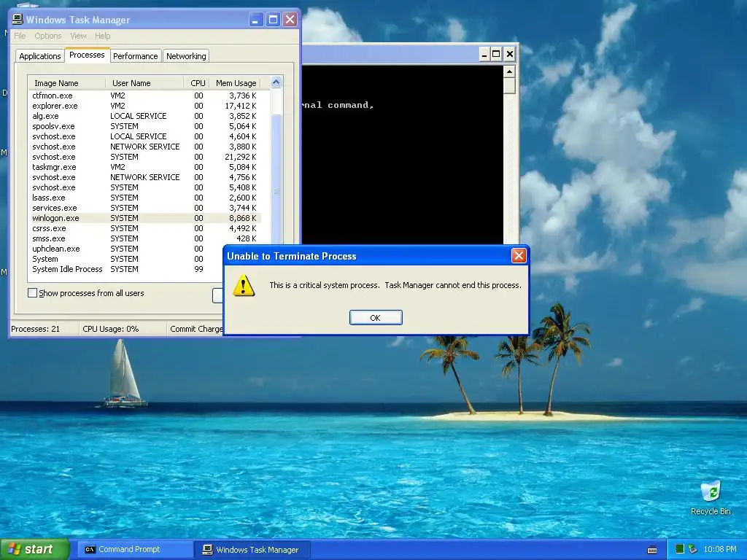Select the lsass.exe process row
The width and height of the screenshot is (747, 560).
click(144, 198)
